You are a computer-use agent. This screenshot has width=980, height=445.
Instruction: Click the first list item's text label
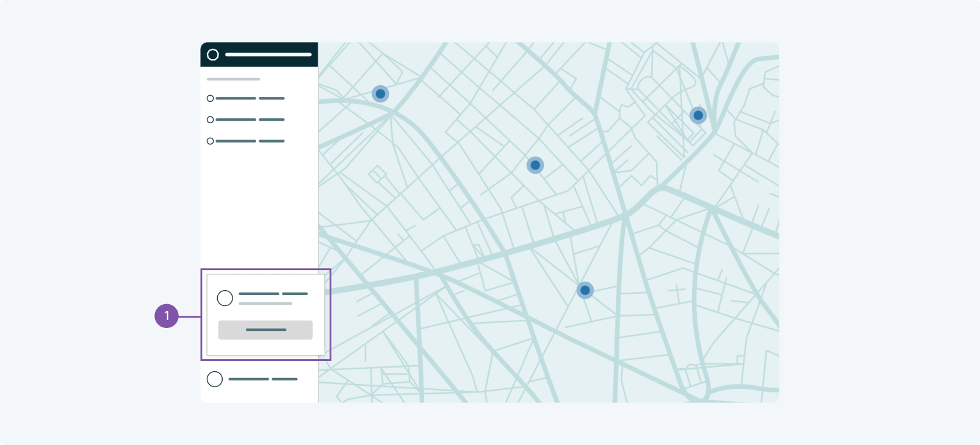(250, 98)
